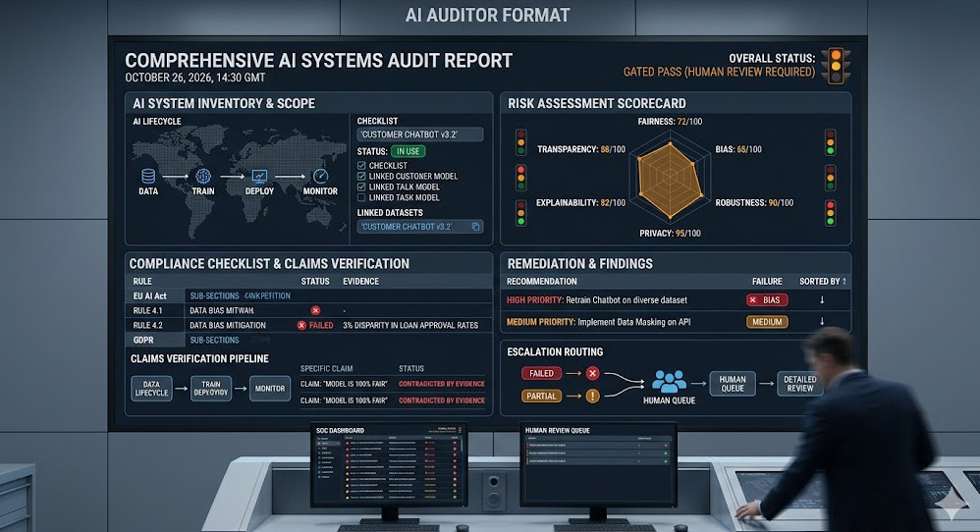Screen dimensions: 980x532
Task: Select the Monitor pipeline step box
Action: click(270, 389)
